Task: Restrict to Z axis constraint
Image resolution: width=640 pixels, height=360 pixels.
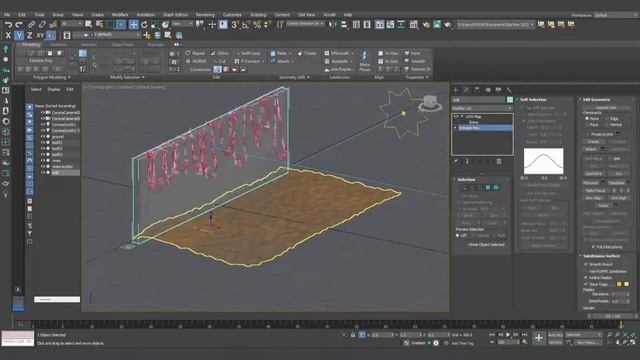Action: pyautogui.click(x=29, y=36)
